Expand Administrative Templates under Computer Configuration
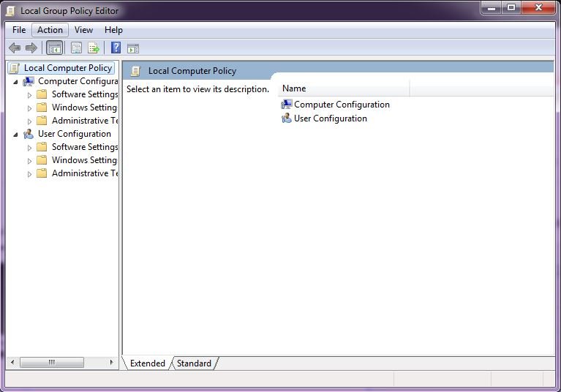 [29, 121]
